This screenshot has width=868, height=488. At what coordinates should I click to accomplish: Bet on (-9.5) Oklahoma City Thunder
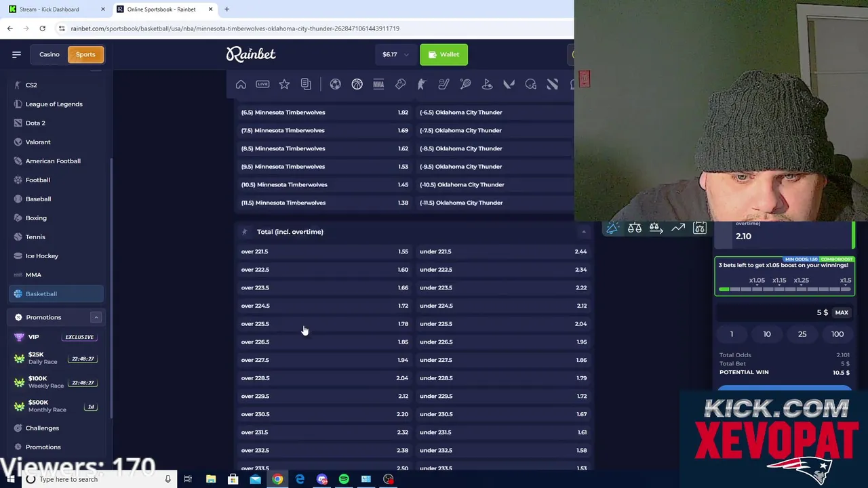(495, 167)
